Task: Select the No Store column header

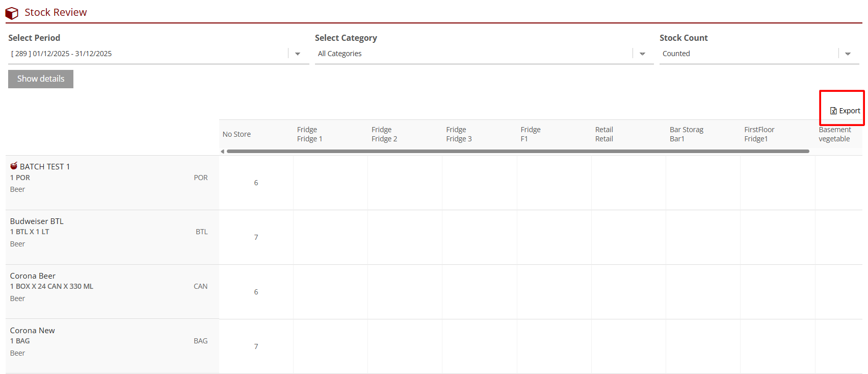Action: tap(237, 134)
